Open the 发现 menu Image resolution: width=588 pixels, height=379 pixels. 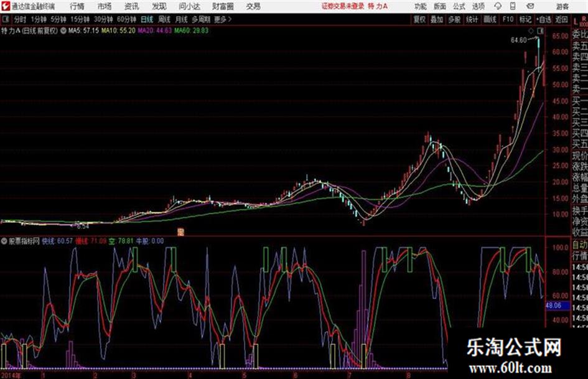click(x=159, y=6)
